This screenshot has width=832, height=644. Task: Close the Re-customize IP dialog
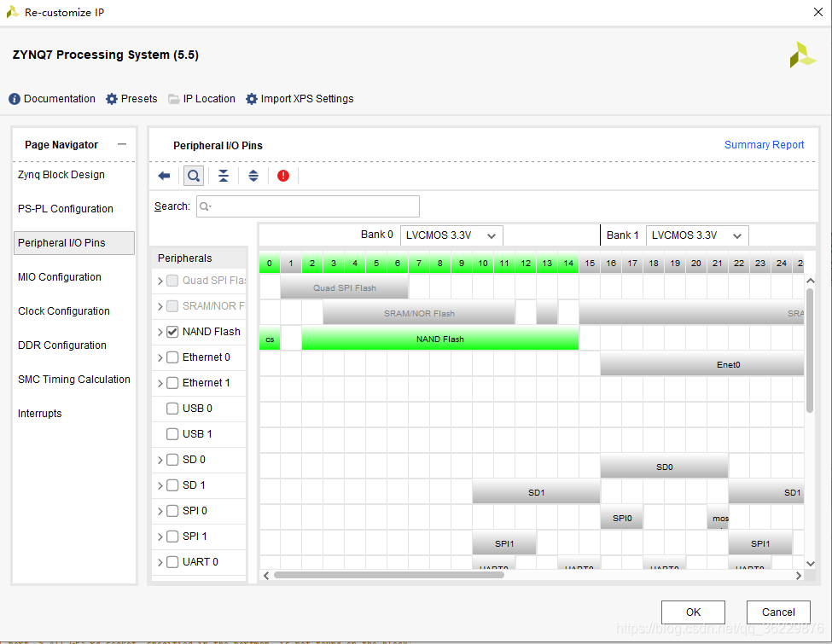pyautogui.click(x=818, y=12)
